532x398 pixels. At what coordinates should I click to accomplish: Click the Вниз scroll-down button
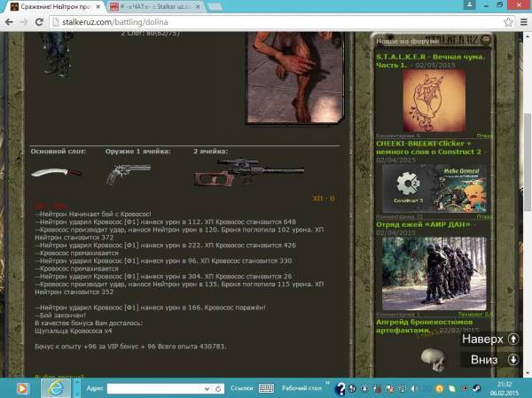pyautogui.click(x=490, y=359)
